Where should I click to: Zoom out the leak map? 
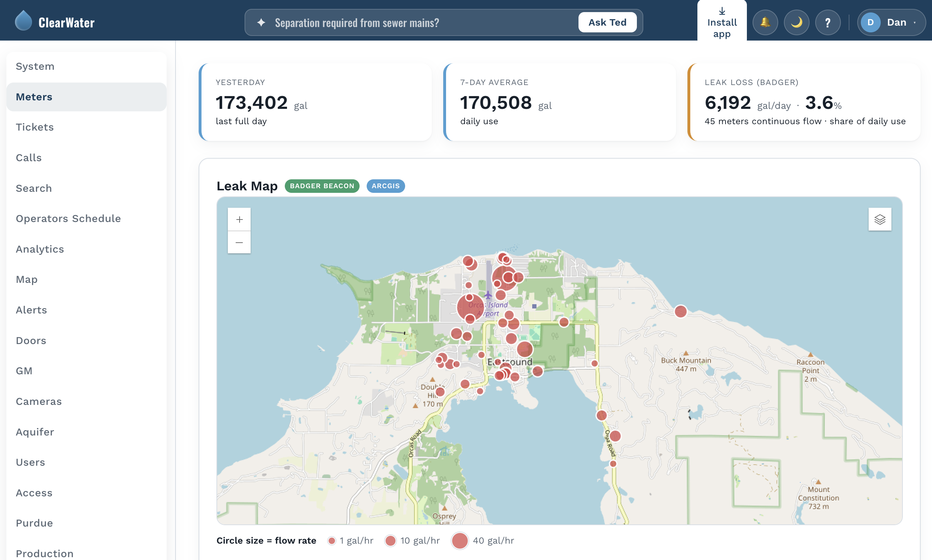click(239, 242)
